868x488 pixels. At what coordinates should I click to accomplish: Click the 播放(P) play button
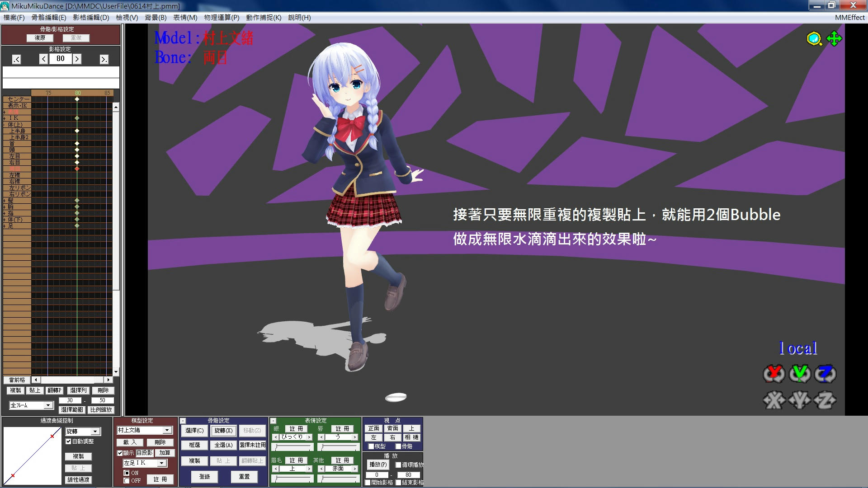[378, 465]
